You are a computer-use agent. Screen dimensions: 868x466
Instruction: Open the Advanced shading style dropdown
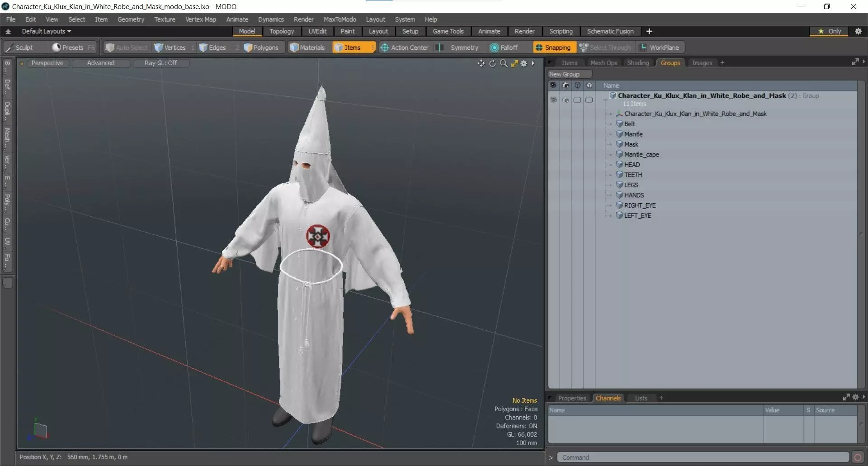click(x=101, y=63)
